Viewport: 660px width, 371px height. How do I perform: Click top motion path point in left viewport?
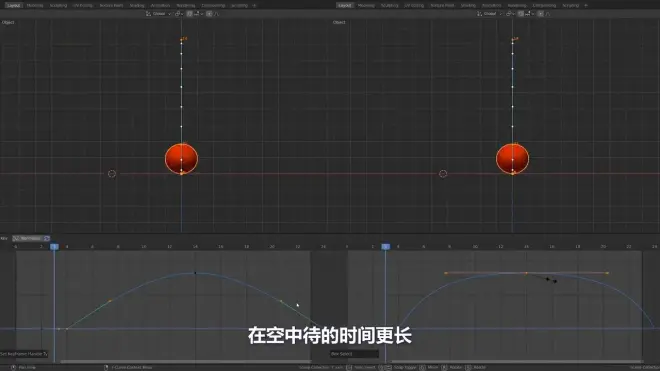click(x=181, y=40)
